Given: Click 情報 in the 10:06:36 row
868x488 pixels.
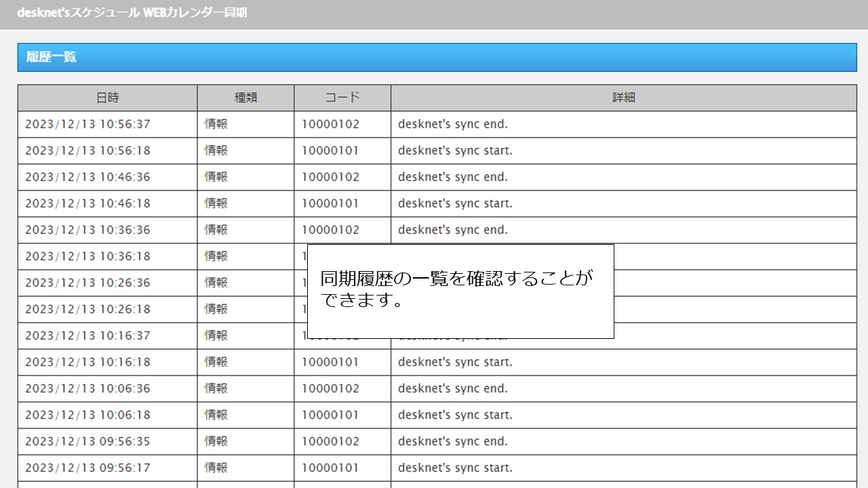Looking at the screenshot, I should 216,388.
